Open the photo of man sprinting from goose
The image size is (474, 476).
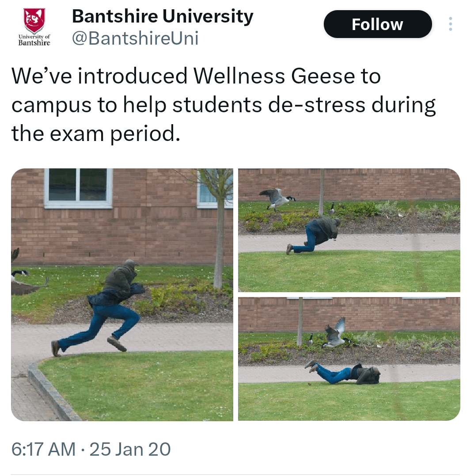click(122, 294)
